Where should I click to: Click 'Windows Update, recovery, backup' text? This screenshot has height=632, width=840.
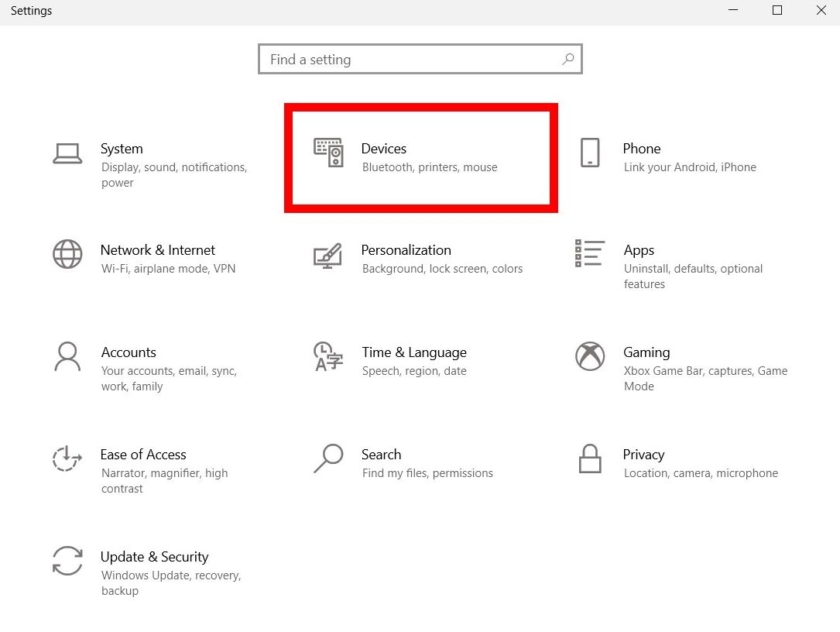click(171, 582)
